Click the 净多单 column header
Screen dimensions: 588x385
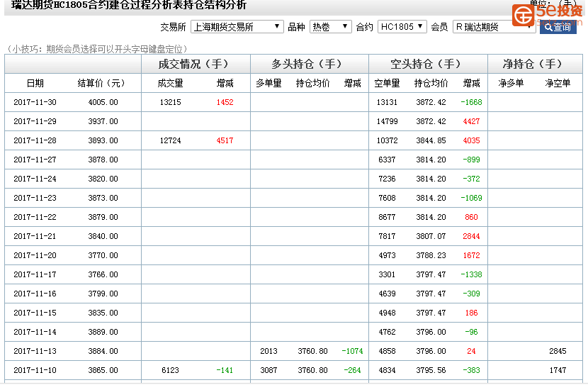[x=511, y=83]
